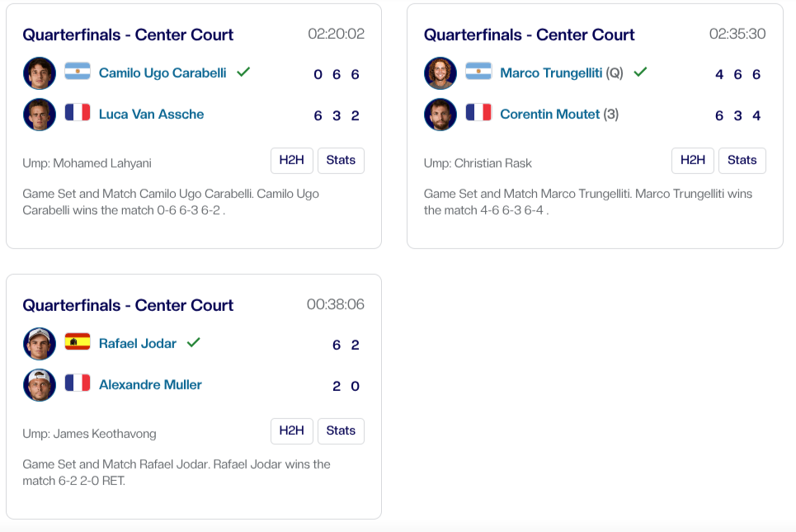Viewport: 796px width, 532px height.
Task: Open H2H for Jodar vs Muller
Action: [x=292, y=431]
